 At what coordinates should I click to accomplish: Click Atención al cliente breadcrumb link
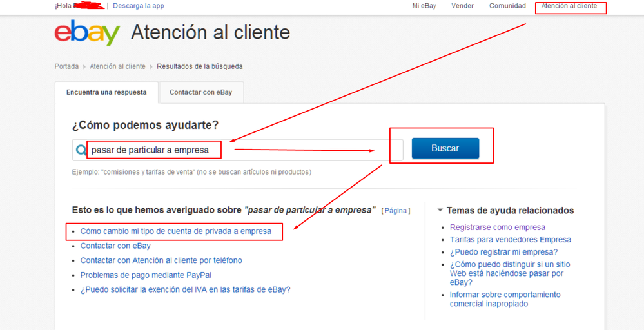[x=117, y=66]
